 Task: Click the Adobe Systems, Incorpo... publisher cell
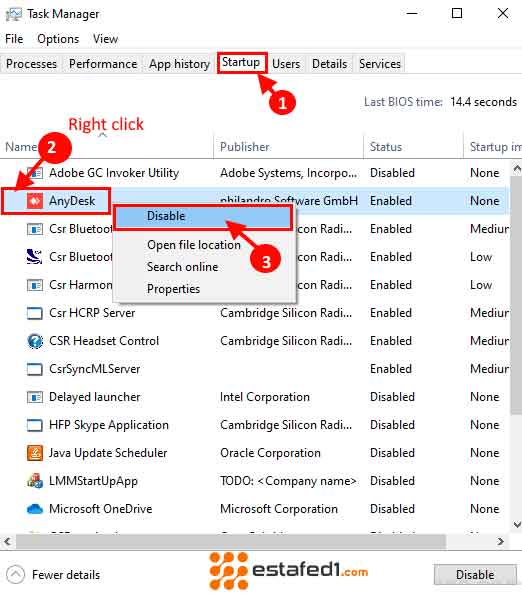click(288, 173)
